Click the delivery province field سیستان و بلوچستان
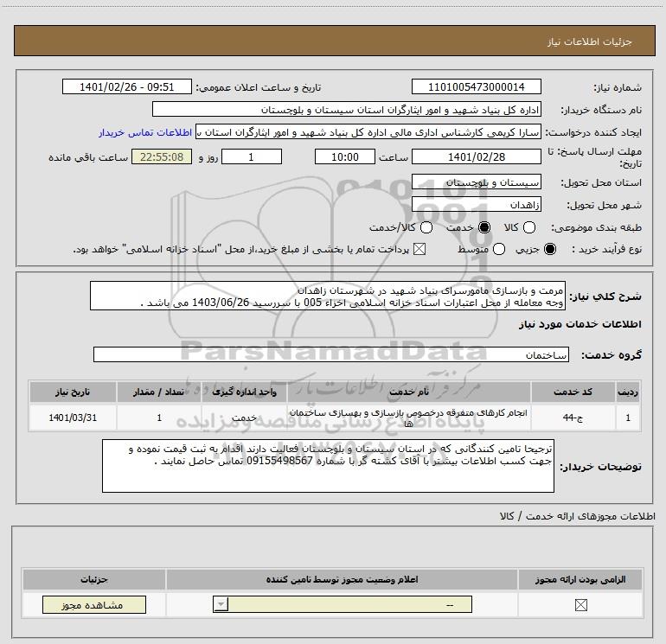The width and height of the screenshot is (666, 644). [x=476, y=182]
